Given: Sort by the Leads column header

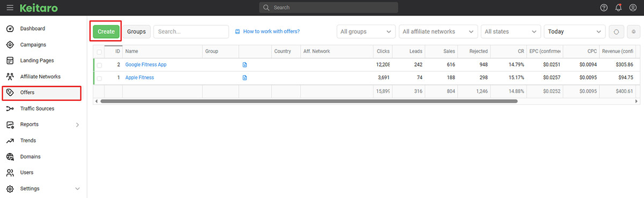Looking at the screenshot, I should (409, 52).
